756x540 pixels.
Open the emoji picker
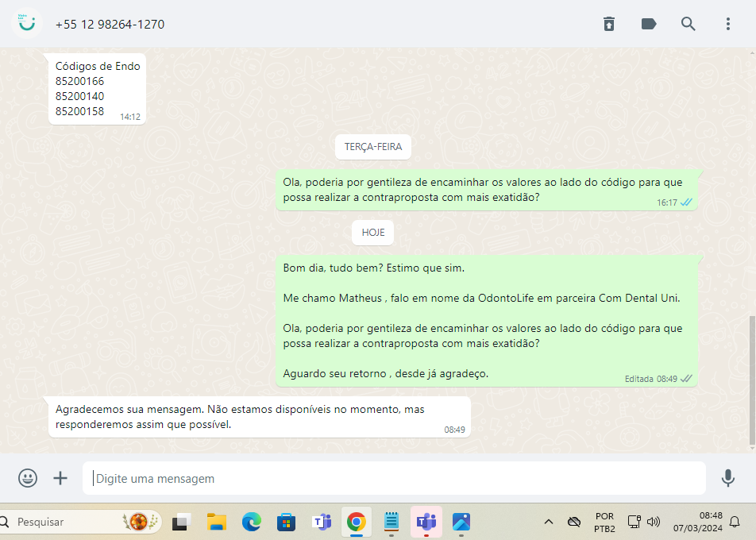point(28,478)
